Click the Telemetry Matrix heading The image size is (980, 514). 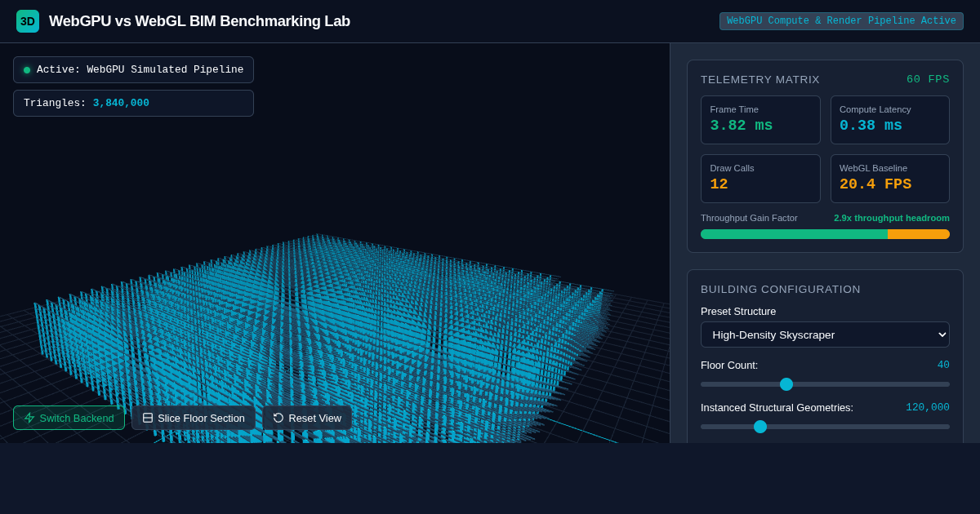click(760, 79)
